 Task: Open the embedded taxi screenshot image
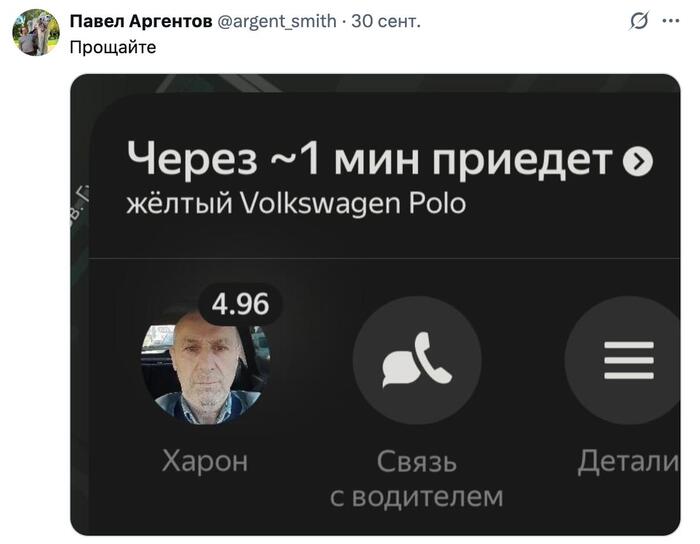coord(375,304)
